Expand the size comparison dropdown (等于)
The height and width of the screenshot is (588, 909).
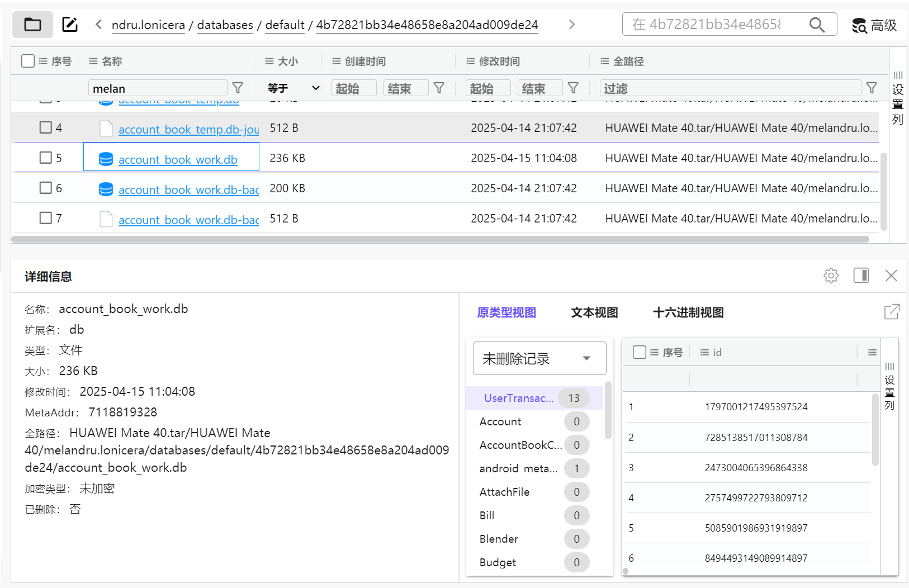pyautogui.click(x=293, y=88)
